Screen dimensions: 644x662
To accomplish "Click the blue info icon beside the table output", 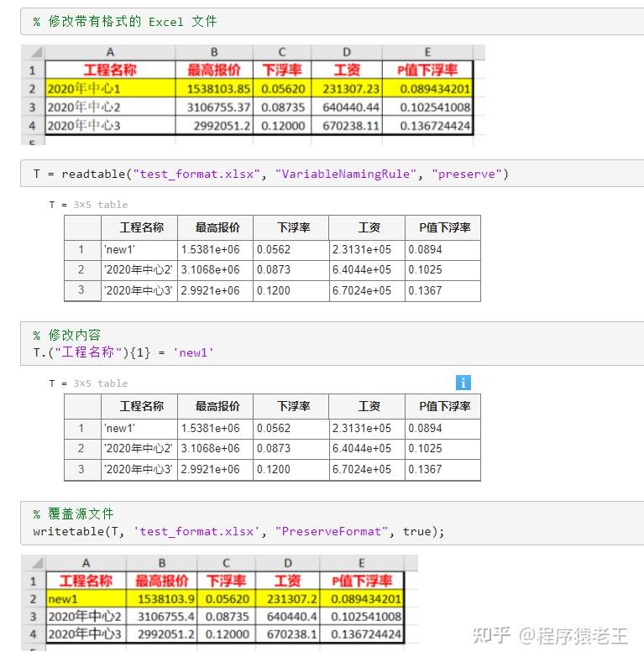I will tap(463, 383).
